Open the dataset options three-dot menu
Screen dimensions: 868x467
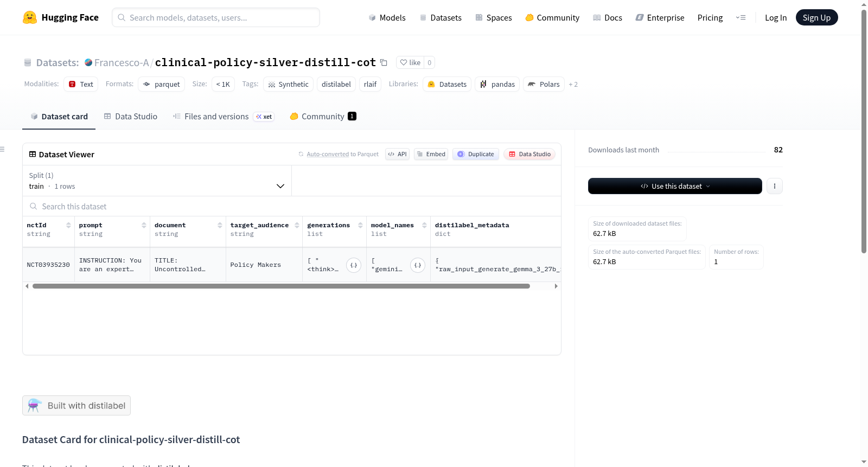point(775,186)
